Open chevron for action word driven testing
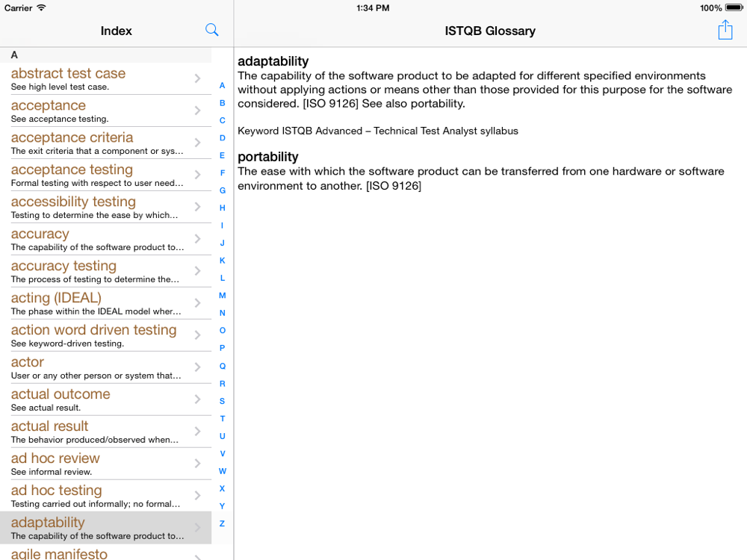 coord(198,335)
